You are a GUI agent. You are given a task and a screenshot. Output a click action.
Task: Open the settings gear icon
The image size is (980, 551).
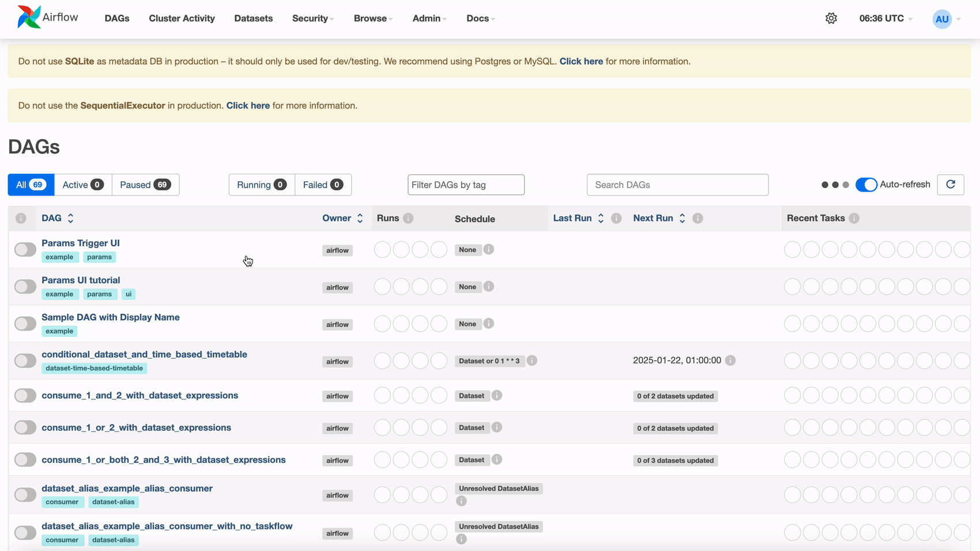(831, 18)
